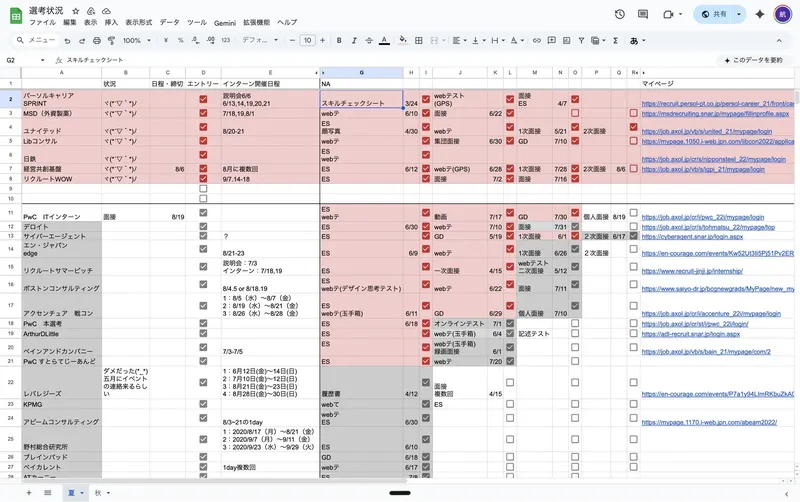
Task: Open the comments history icon
Action: click(643, 14)
